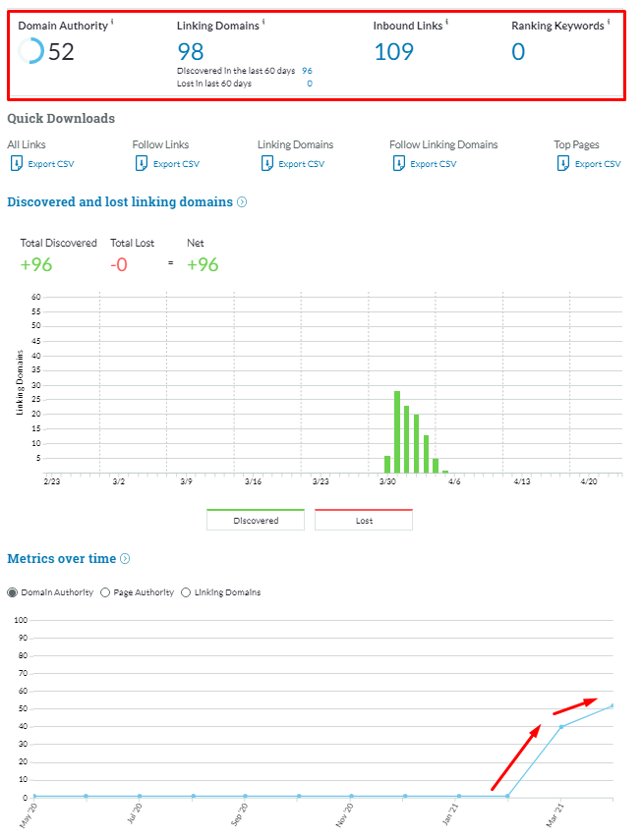Image resolution: width=642 pixels, height=840 pixels.
Task: Click Follow Linking Domains download icon
Action: pos(399,163)
